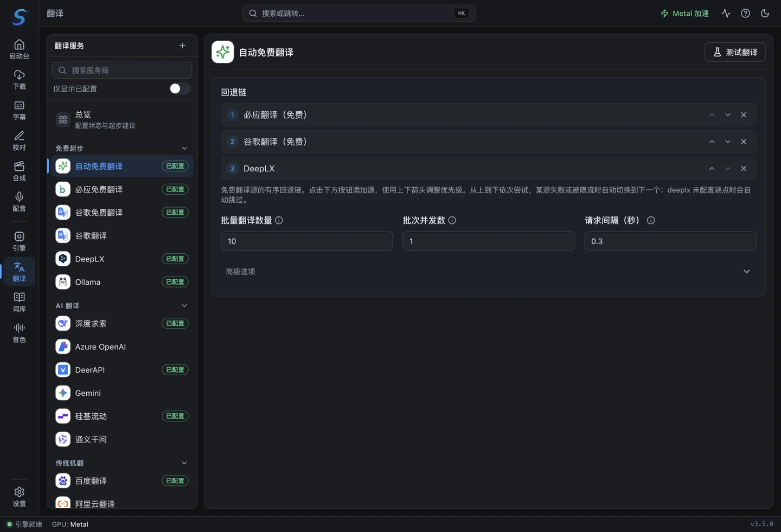Image resolution: width=781 pixels, height=532 pixels.
Task: Select the 阿里云翻译 service
Action: click(122, 503)
